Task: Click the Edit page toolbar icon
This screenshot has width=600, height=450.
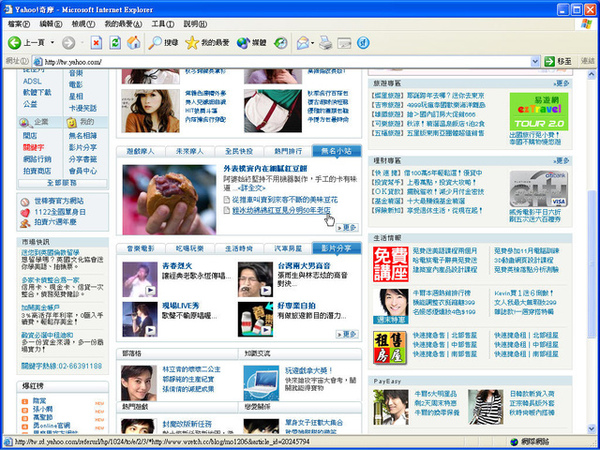Action: click(x=344, y=43)
